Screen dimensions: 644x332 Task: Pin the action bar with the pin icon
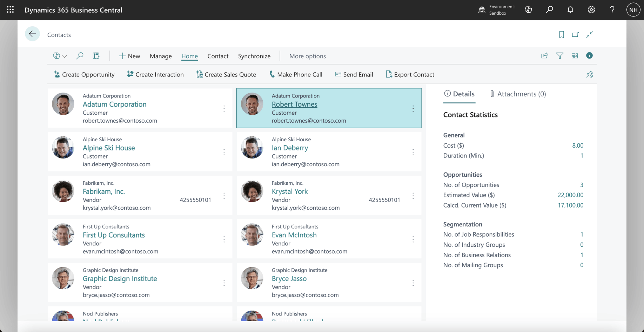click(x=590, y=74)
